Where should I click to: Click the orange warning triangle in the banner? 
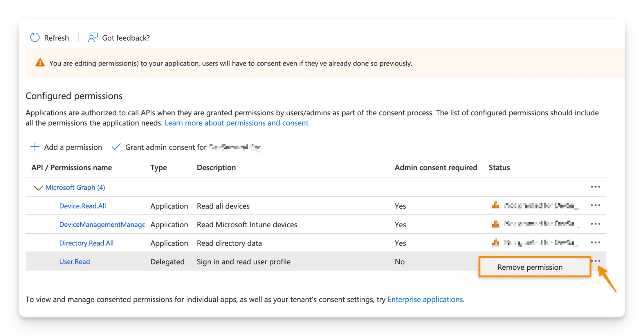tap(40, 63)
